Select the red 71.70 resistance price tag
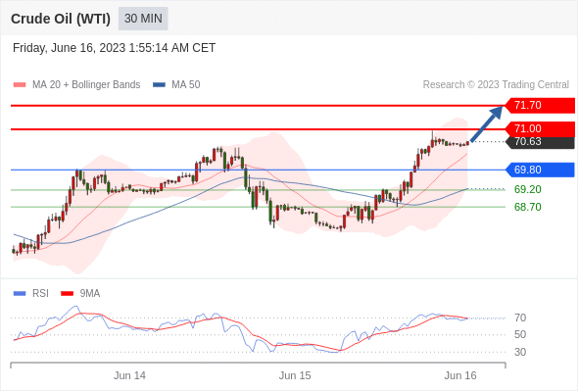 539,106
